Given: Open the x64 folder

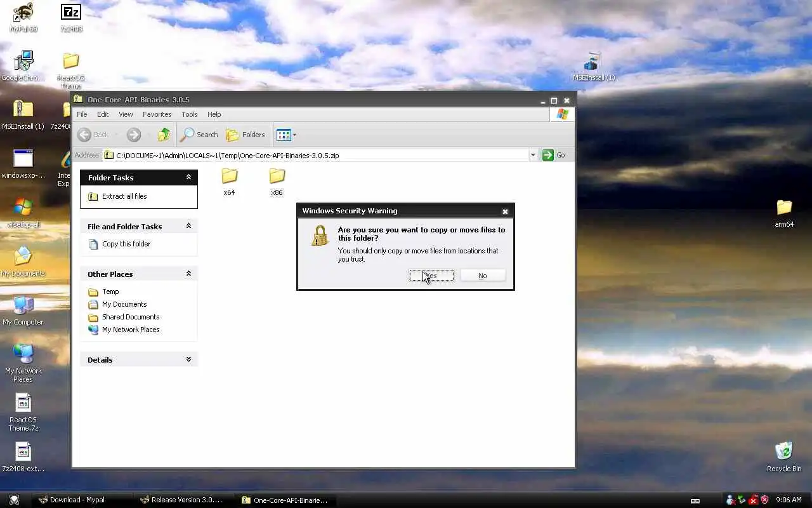Looking at the screenshot, I should coord(229,182).
